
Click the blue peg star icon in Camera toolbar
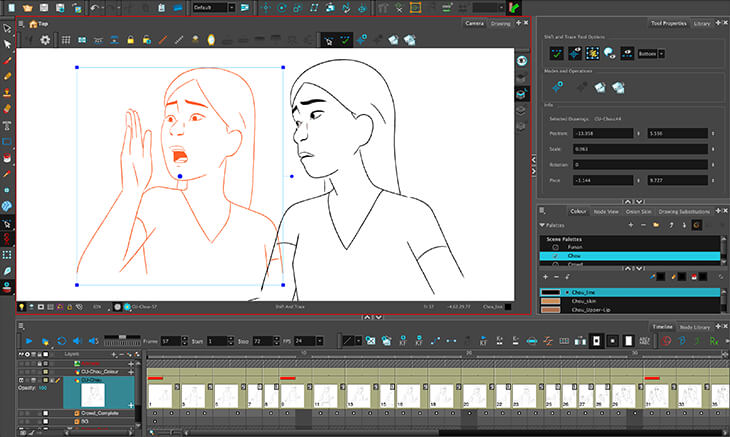(361, 40)
